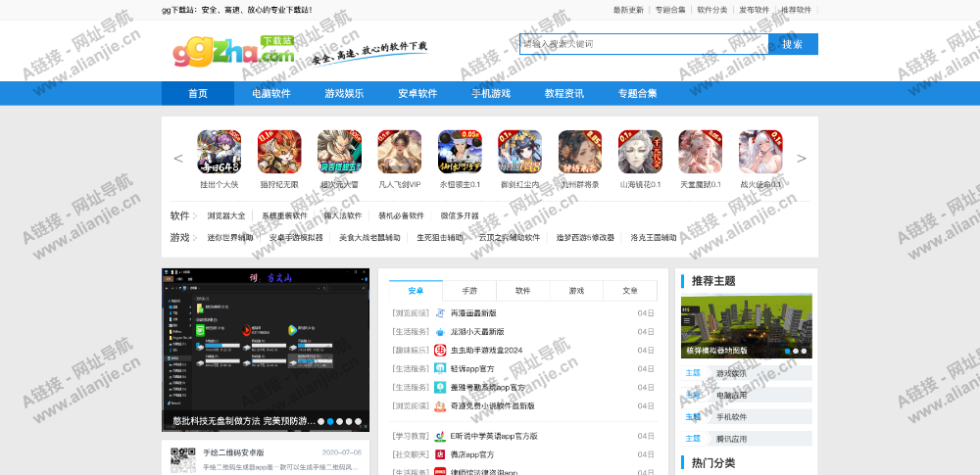This screenshot has width=980, height=475.
Task: Open the main slideshow tutorial image
Action: pyautogui.click(x=266, y=350)
